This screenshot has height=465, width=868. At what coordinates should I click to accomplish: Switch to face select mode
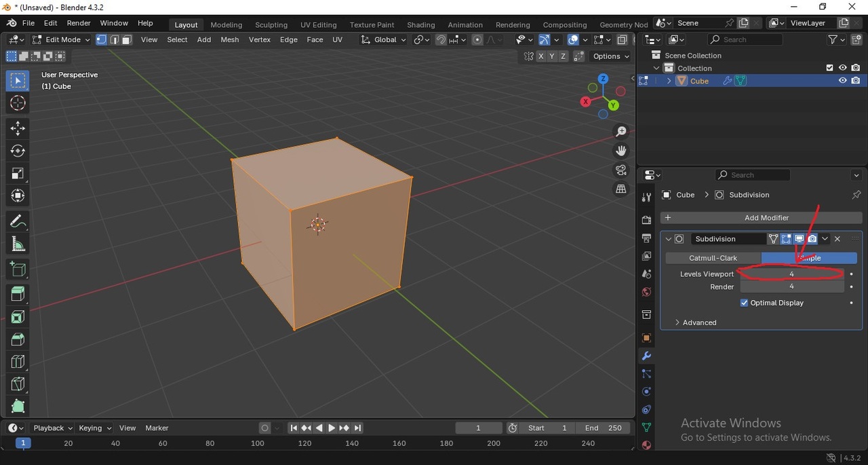pos(126,39)
